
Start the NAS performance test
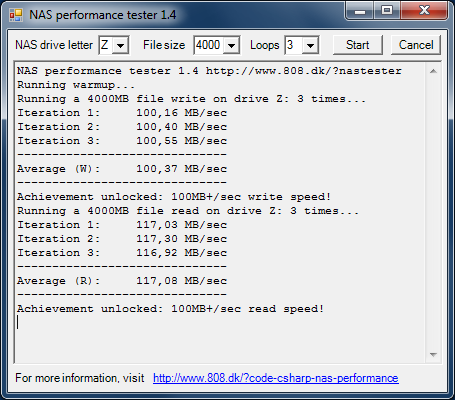click(358, 45)
